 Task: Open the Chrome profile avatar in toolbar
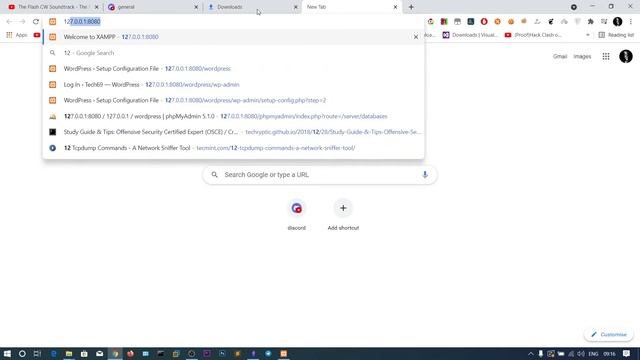(618, 22)
